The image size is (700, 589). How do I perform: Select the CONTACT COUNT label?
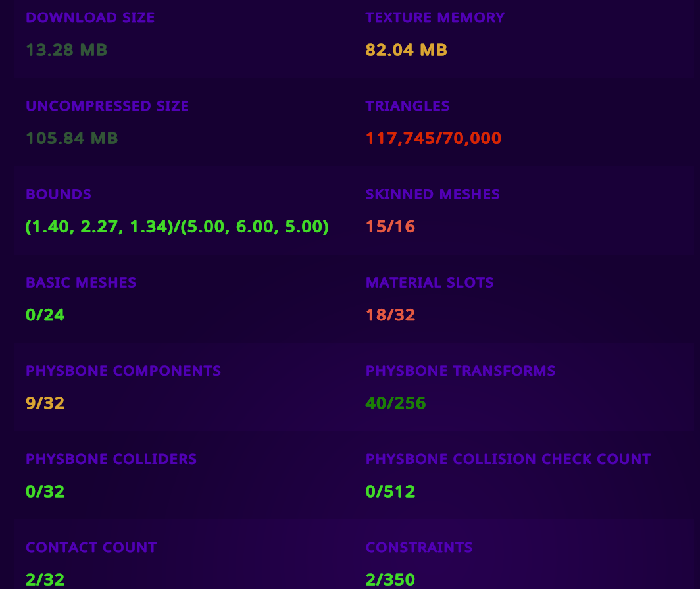[x=91, y=548]
